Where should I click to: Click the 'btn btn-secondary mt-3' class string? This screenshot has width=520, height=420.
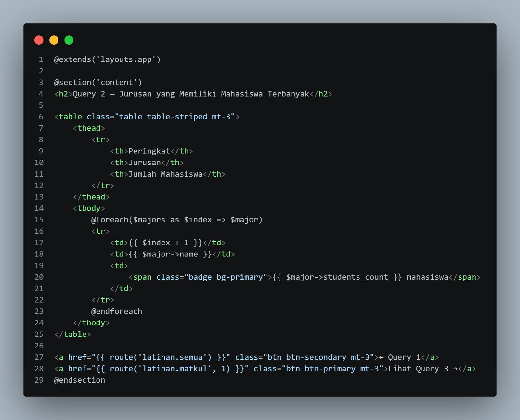(x=318, y=357)
